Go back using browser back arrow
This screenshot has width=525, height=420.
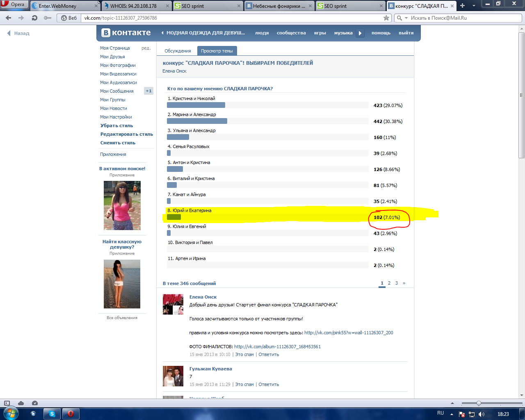[x=9, y=18]
